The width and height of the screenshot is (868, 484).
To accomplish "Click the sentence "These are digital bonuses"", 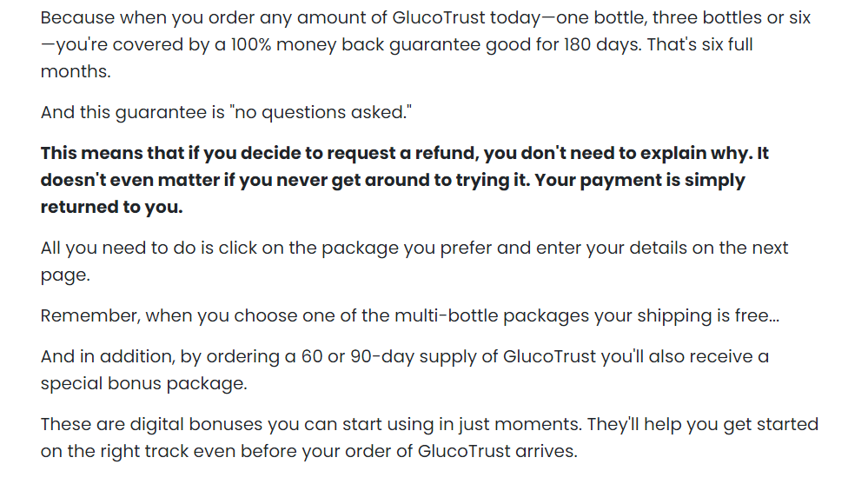I will pos(429,437).
